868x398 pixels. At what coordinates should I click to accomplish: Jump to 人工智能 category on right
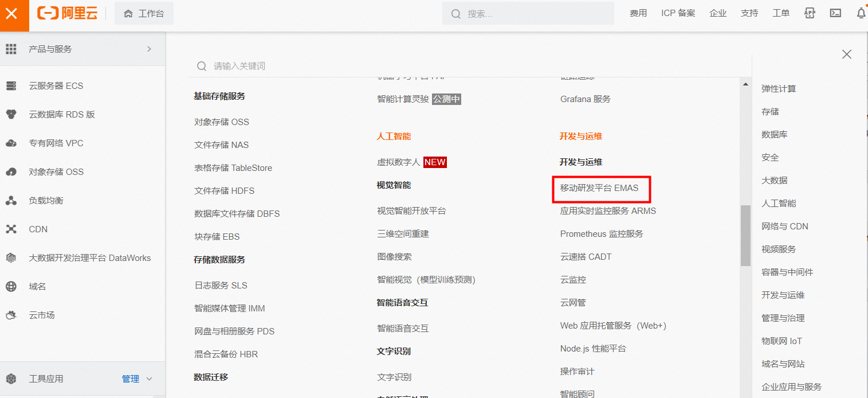pyautogui.click(x=779, y=204)
